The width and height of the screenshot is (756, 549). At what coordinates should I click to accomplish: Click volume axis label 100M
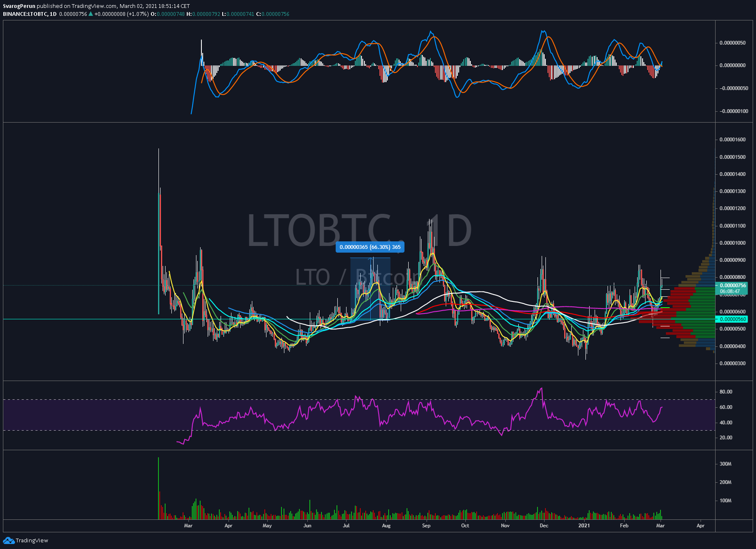point(725,501)
